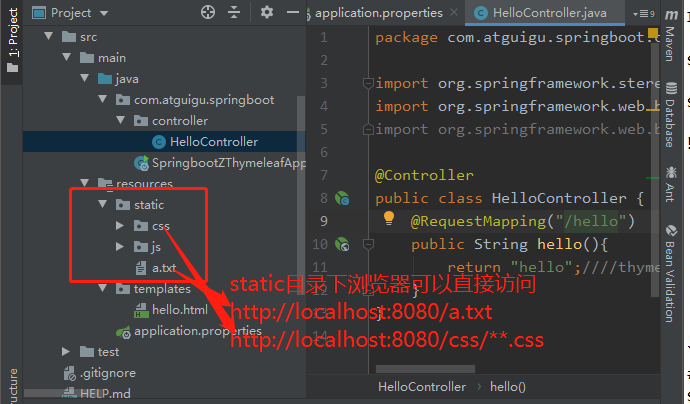Click the yellow warning indicator top right

click(x=653, y=33)
